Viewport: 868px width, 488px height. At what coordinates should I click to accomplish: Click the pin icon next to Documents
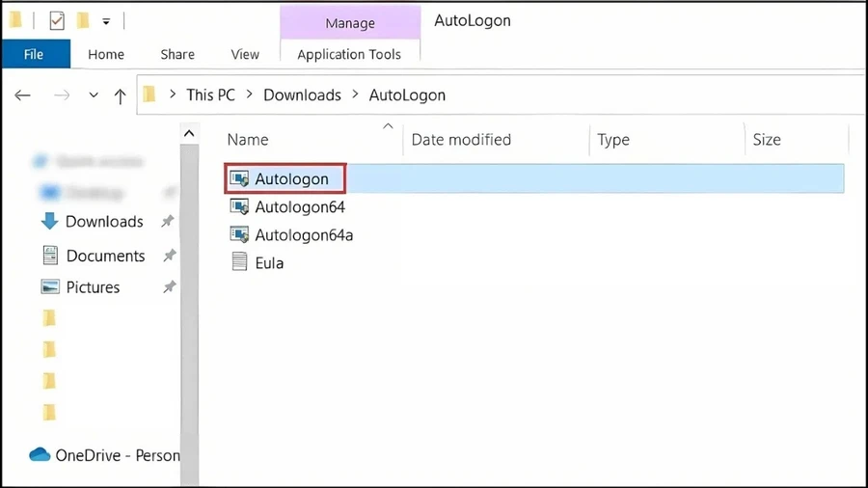click(x=169, y=255)
